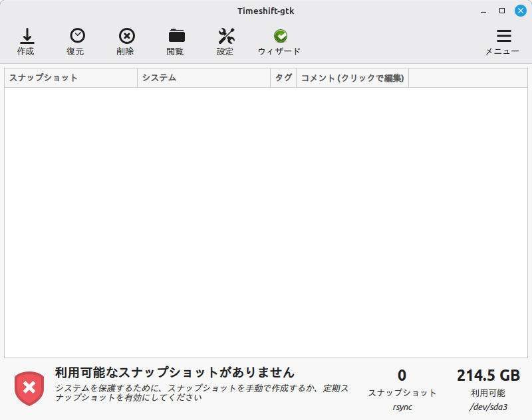This screenshot has height=420, width=532.
Task: Sort by the スナップショット column header
Action: click(70, 78)
